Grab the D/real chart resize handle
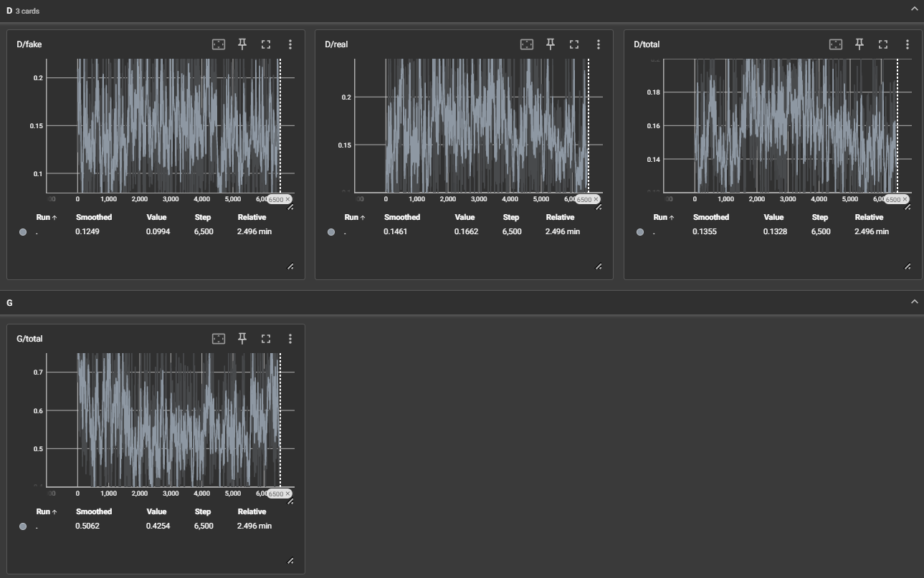The image size is (924, 578). [599, 208]
